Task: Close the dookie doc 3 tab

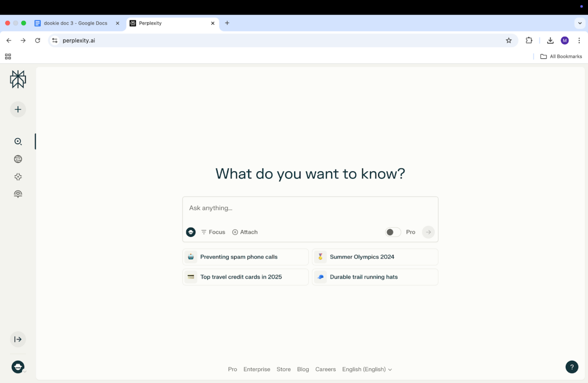Action: [x=118, y=23]
